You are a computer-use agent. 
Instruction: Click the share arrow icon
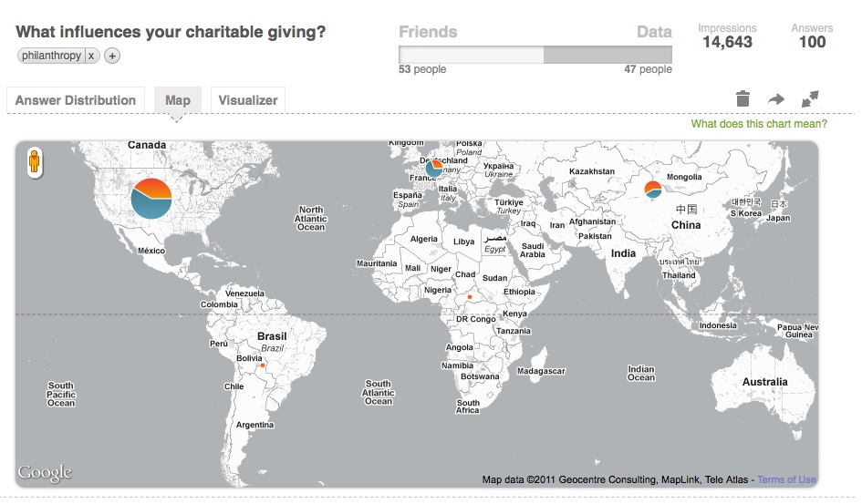[775, 99]
